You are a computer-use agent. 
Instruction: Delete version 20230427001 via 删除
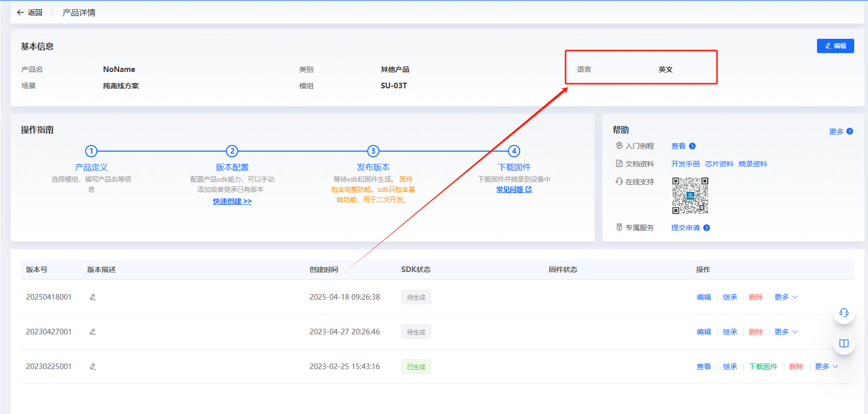755,332
